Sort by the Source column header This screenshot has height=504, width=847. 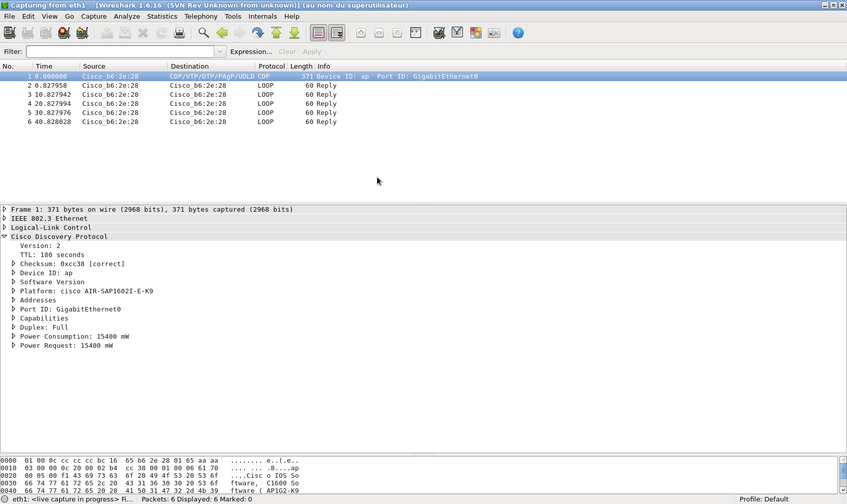click(124, 66)
